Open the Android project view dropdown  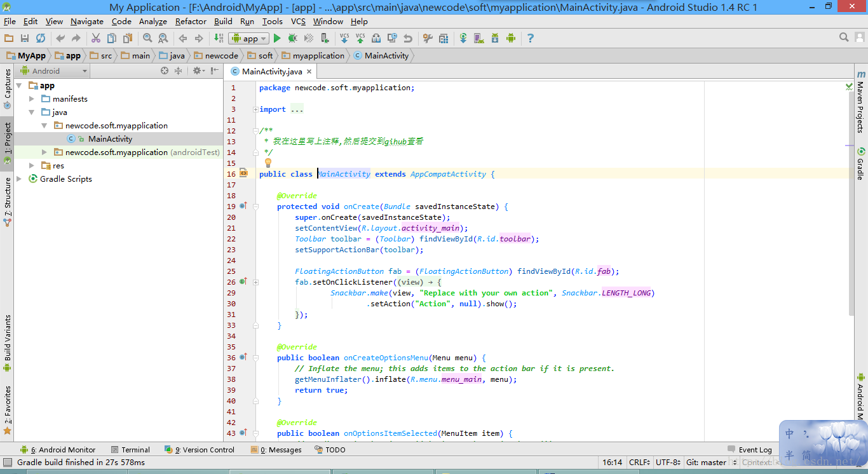point(53,71)
